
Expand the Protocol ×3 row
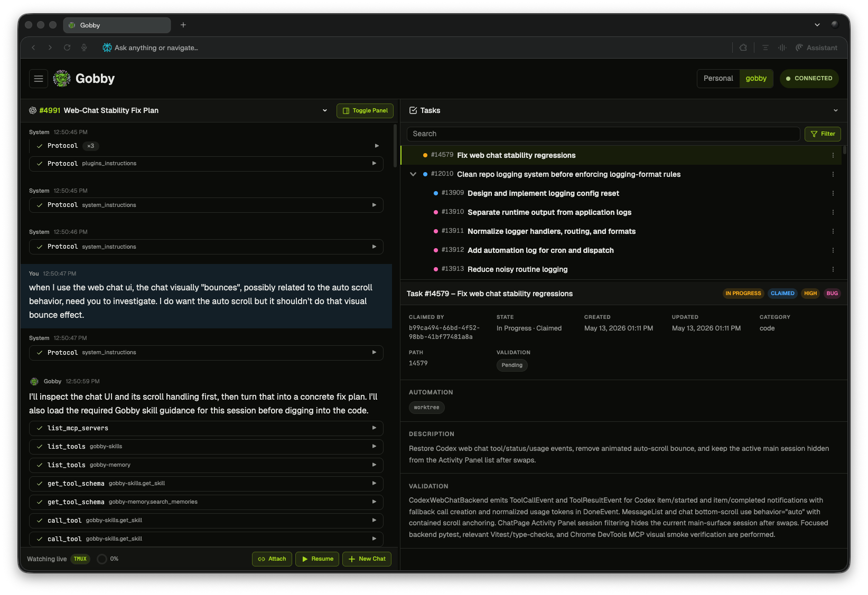tap(206, 146)
